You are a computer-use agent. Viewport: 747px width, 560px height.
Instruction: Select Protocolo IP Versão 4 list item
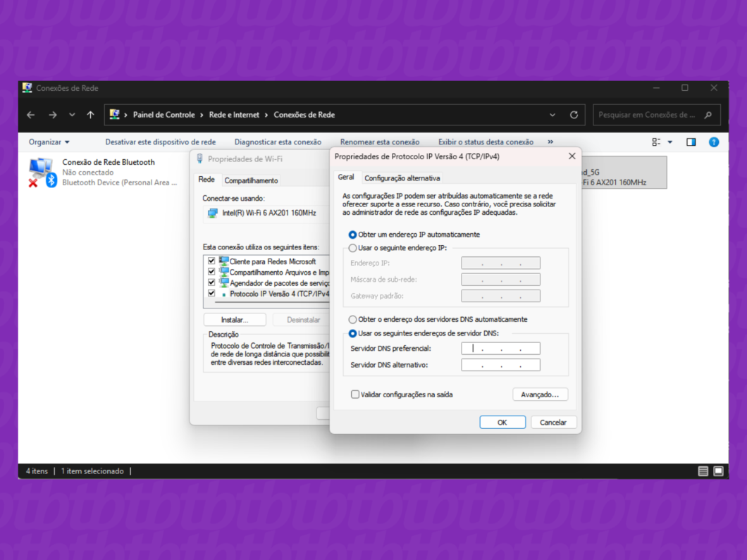pos(278,294)
